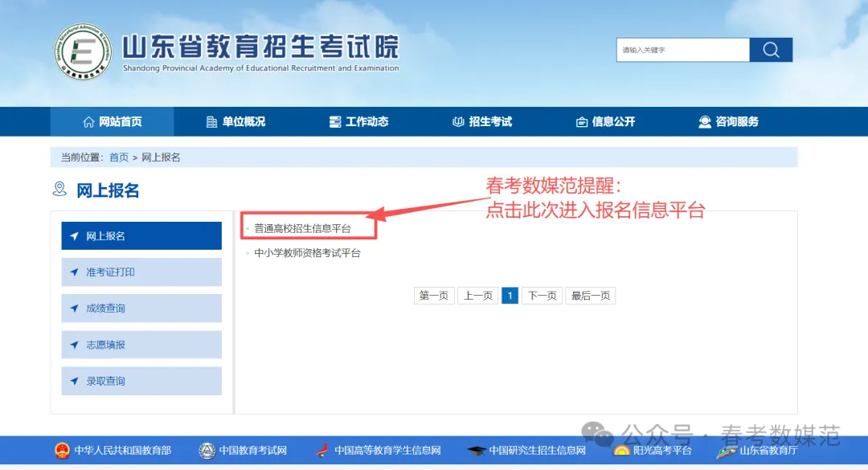Image resolution: width=868 pixels, height=470 pixels.
Task: Click the magnifier search icon button
Action: click(771, 50)
